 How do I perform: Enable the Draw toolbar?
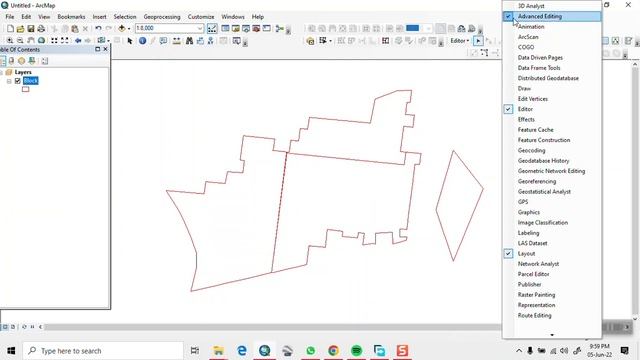(x=552, y=89)
